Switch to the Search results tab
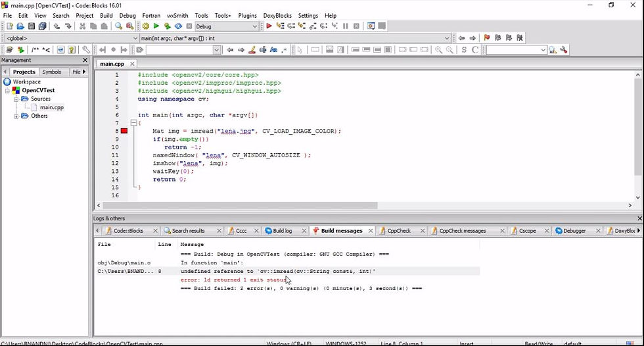The height and width of the screenshot is (346, 644). click(x=188, y=230)
